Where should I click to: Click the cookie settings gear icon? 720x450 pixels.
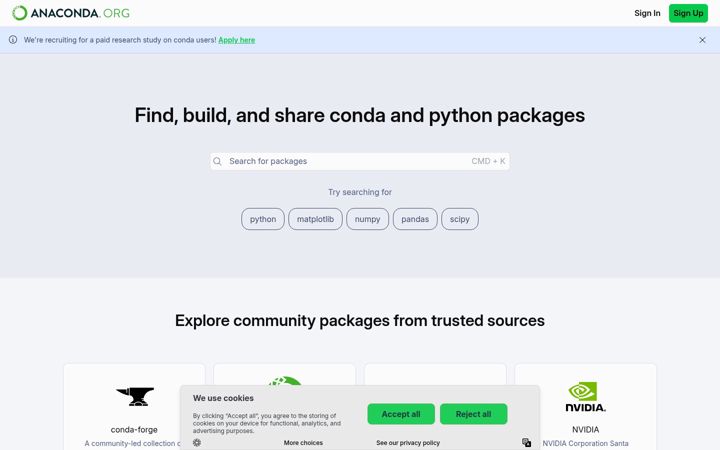(x=197, y=442)
